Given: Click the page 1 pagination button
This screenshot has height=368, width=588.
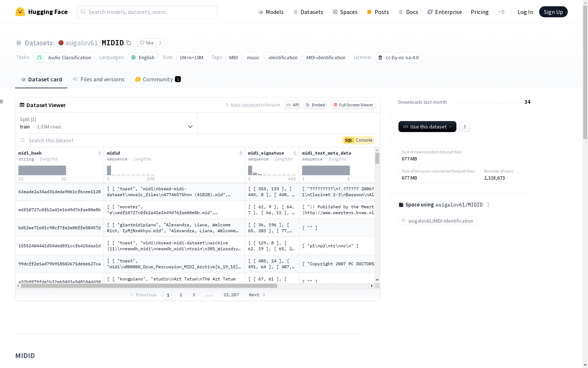Looking at the screenshot, I should point(168,295).
